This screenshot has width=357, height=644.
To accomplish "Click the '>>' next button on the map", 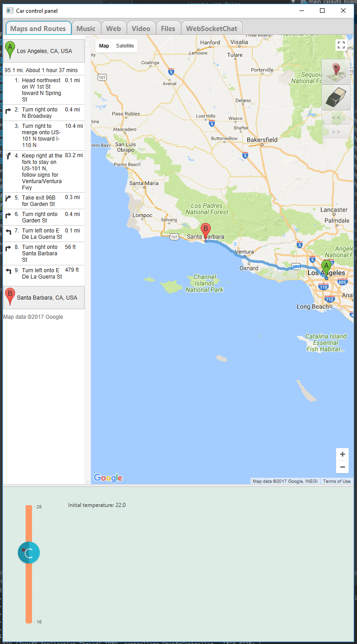I will [x=336, y=132].
